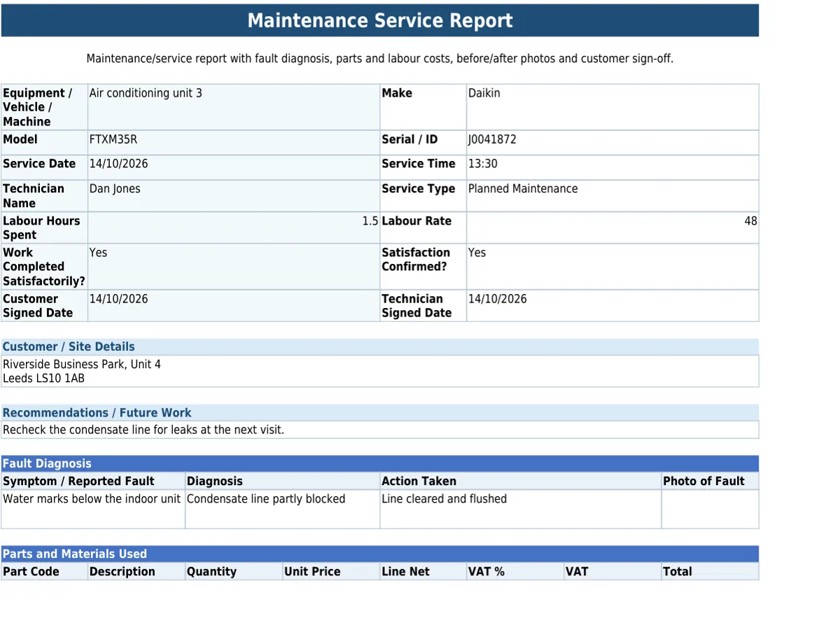Select the 'Fault Diagnosis' section header

pos(380,463)
